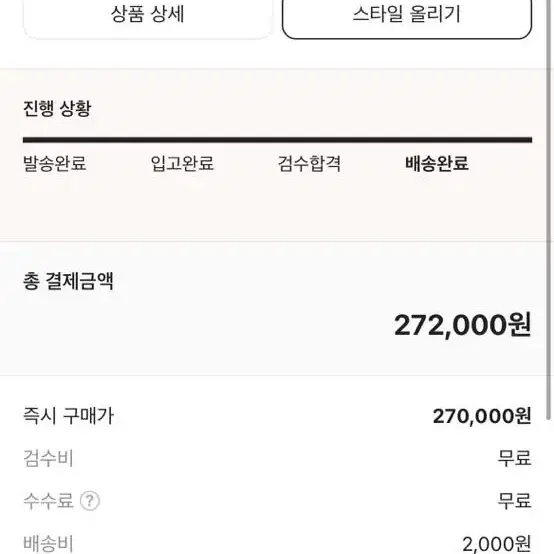Click the 무료 value beside 수수료
Image resolution: width=554 pixels, height=554 pixels.
(x=514, y=501)
